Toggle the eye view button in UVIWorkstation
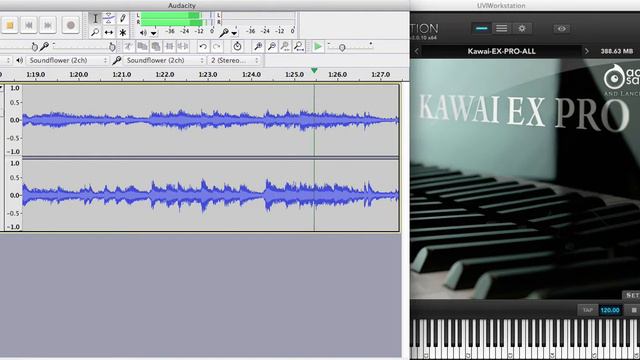The width and height of the screenshot is (640, 360). click(562, 29)
